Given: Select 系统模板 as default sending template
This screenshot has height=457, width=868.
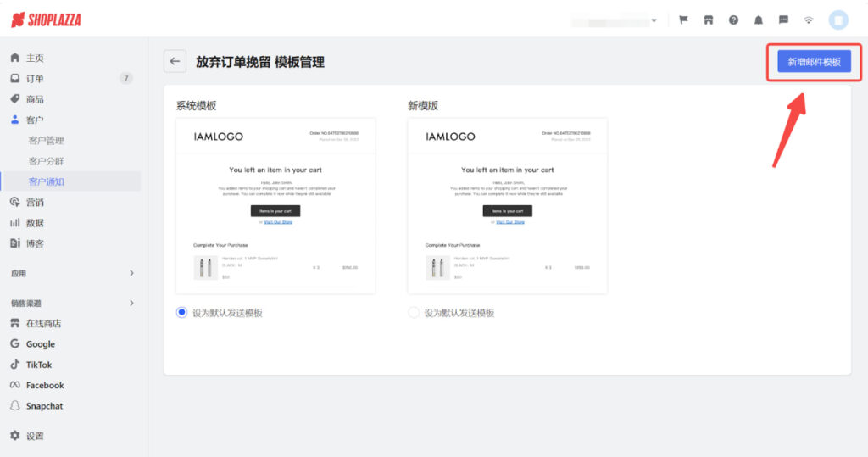Looking at the screenshot, I should click(181, 312).
